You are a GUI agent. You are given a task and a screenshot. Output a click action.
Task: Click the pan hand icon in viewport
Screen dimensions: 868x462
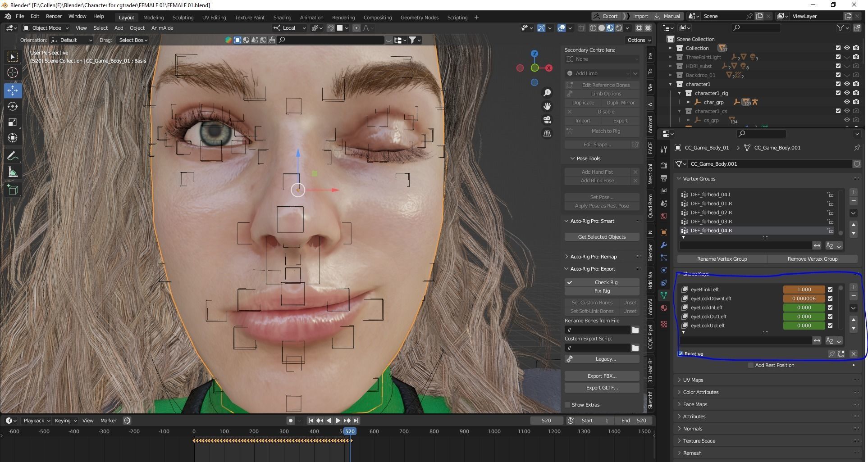(x=547, y=106)
